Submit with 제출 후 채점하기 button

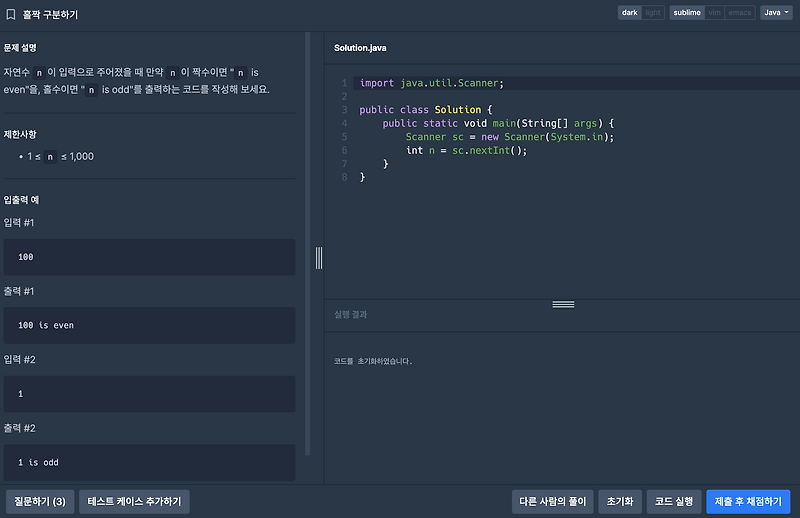(x=748, y=502)
